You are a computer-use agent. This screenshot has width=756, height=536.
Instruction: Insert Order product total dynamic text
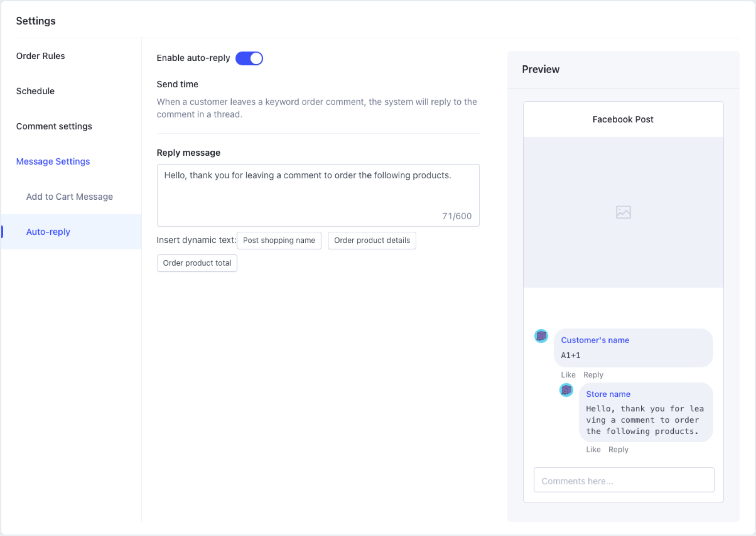[x=197, y=263]
